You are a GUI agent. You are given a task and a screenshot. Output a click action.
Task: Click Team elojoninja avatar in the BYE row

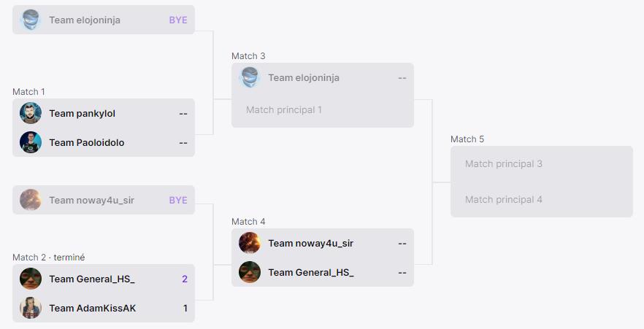tap(31, 20)
